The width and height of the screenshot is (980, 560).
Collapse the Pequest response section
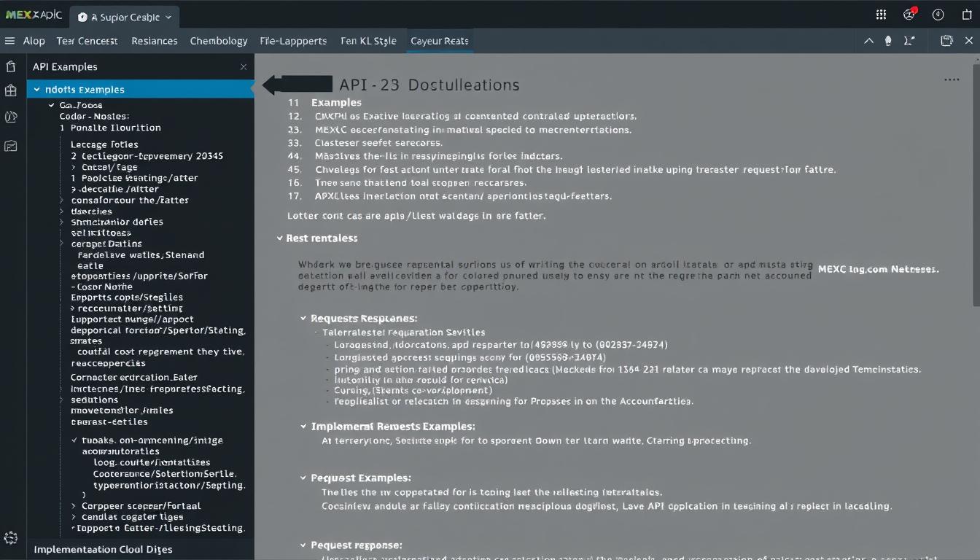[304, 545]
